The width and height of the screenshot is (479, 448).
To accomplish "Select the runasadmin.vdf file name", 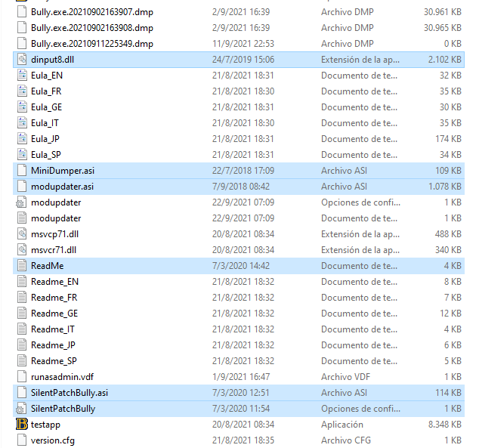I will pos(62,377).
